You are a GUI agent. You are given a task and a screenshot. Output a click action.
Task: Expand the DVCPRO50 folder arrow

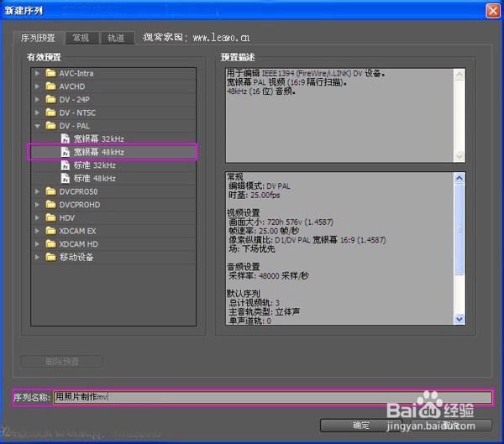coord(37,192)
